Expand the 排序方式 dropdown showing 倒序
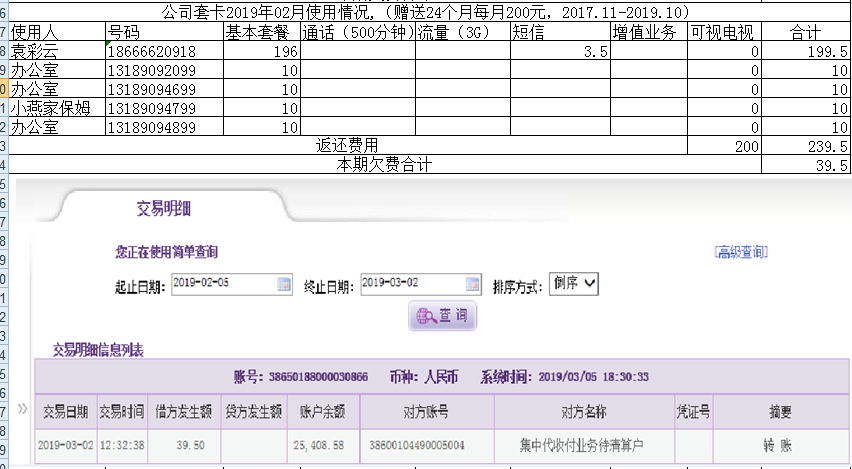 click(x=573, y=284)
